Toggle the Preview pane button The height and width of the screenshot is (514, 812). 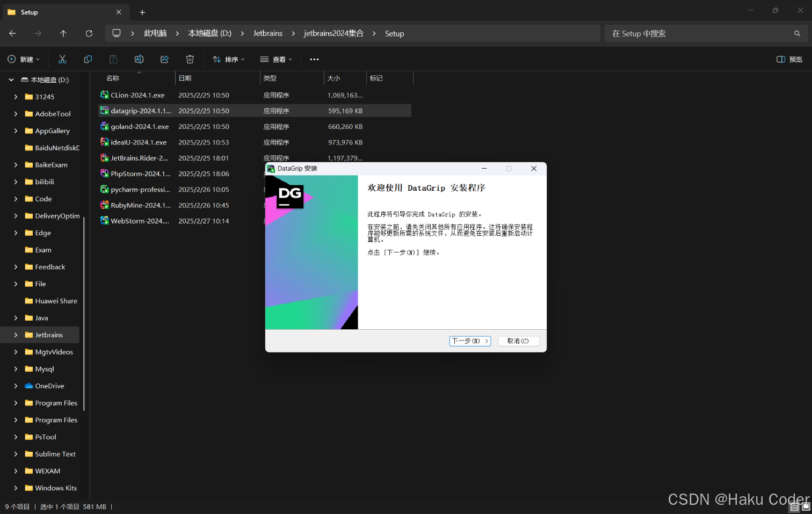pyautogui.click(x=789, y=59)
